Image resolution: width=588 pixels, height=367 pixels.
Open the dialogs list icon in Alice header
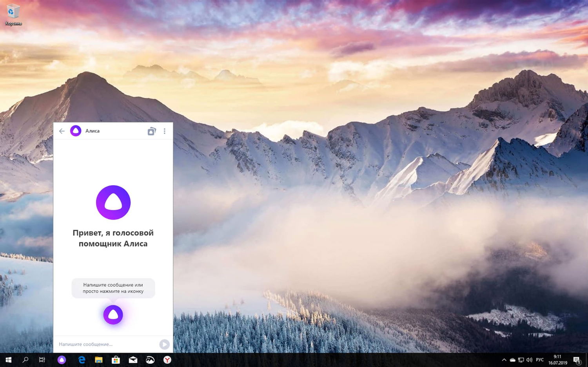(x=152, y=131)
